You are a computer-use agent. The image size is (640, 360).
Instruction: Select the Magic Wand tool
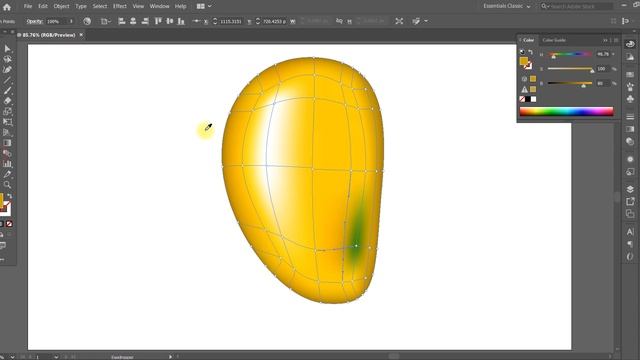tap(7, 59)
